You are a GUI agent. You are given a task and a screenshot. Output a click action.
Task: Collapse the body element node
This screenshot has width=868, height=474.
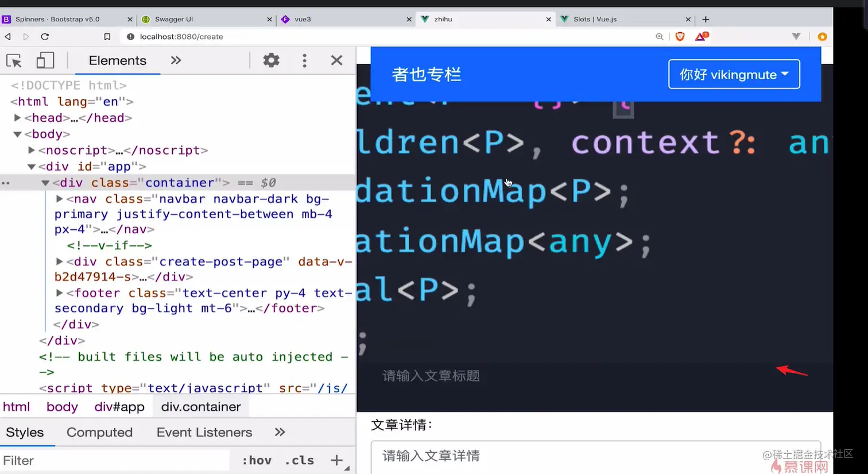coord(17,134)
